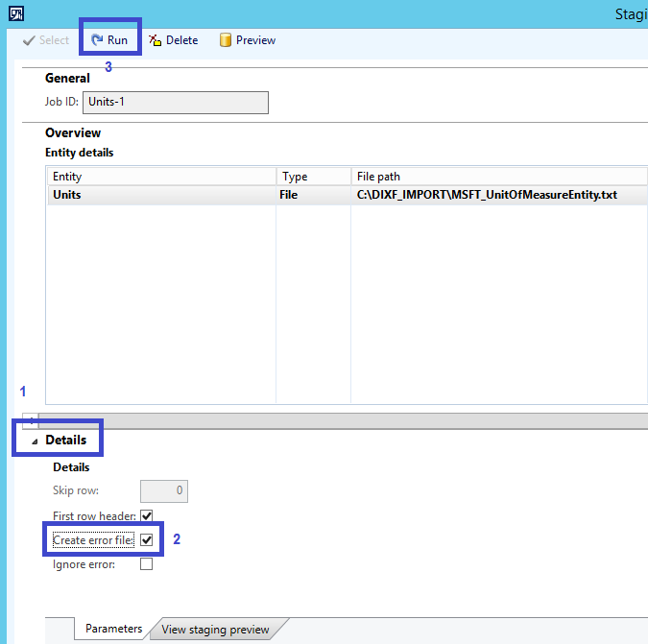Click the application window icon in title bar
The width and height of the screenshot is (648, 644).
15,13
